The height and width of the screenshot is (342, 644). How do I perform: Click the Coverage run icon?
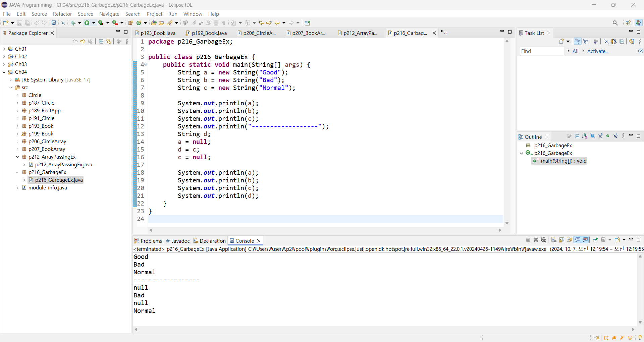point(101,23)
